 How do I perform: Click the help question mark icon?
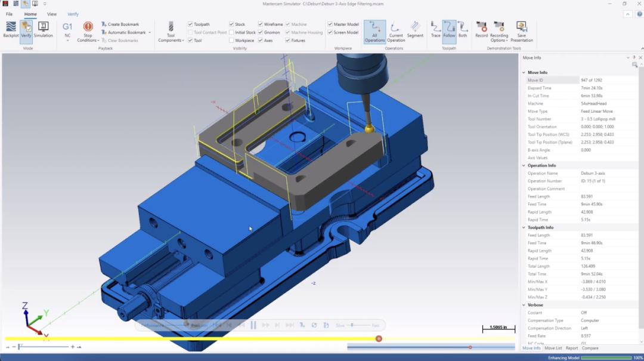point(639,14)
